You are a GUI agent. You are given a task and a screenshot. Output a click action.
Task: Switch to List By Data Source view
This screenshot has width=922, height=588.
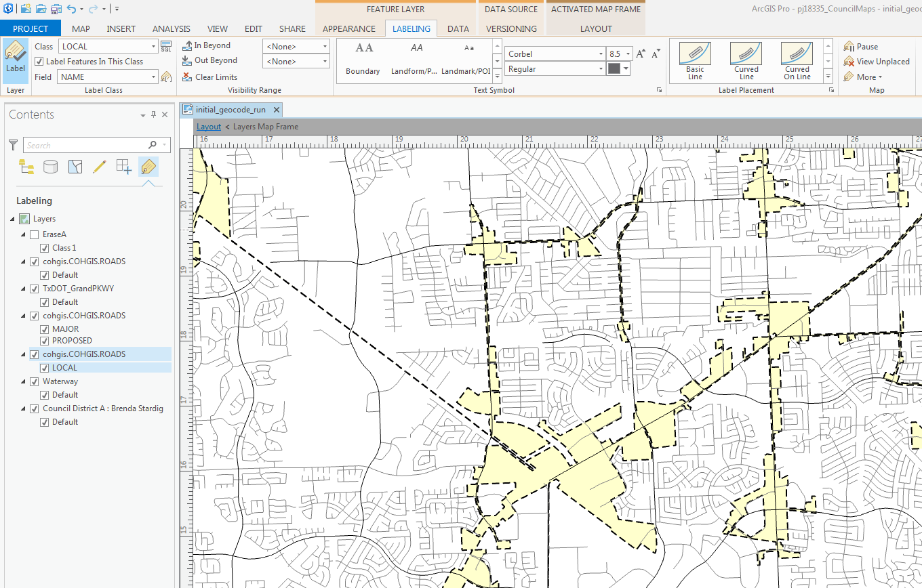(51, 167)
